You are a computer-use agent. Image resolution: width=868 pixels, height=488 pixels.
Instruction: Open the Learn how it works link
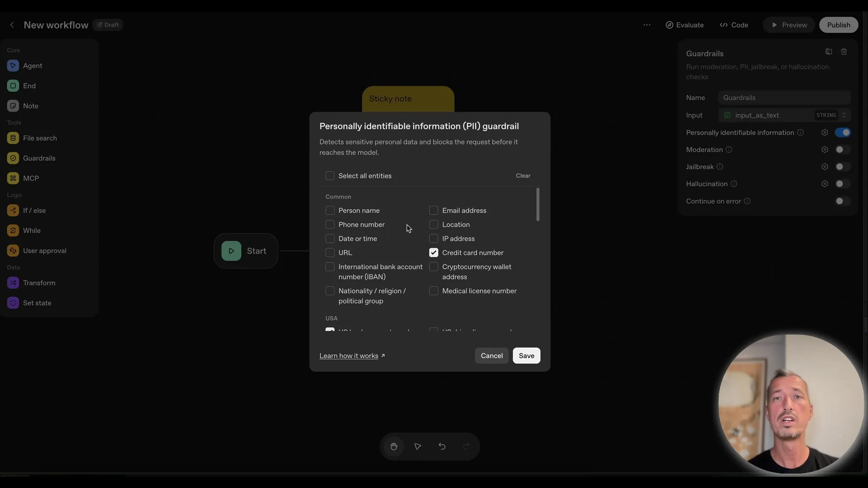pos(349,356)
